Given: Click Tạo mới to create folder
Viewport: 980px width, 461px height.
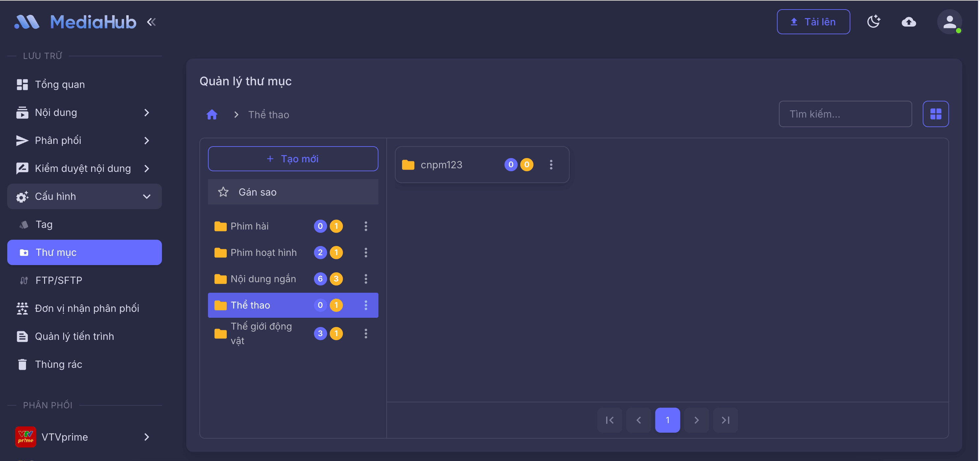Looking at the screenshot, I should pyautogui.click(x=293, y=159).
